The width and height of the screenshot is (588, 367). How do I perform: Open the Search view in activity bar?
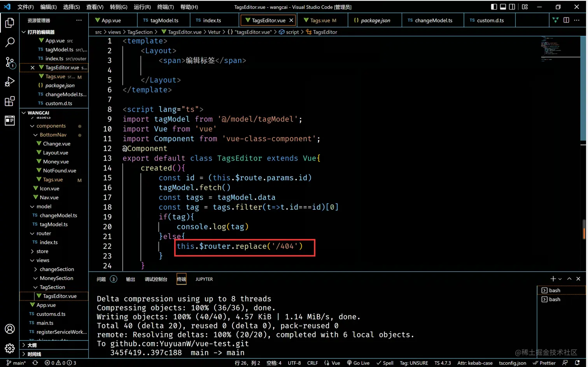coord(10,42)
